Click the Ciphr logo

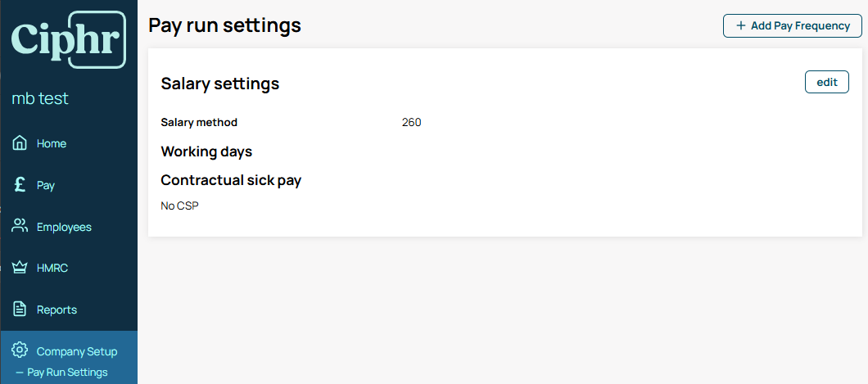(x=69, y=40)
